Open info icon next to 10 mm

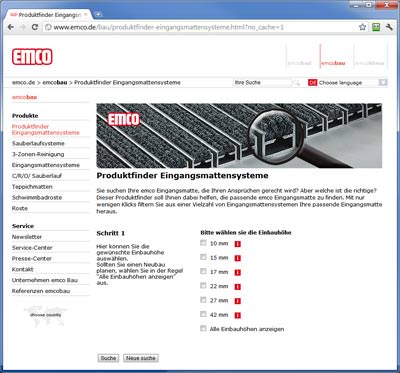point(237,244)
